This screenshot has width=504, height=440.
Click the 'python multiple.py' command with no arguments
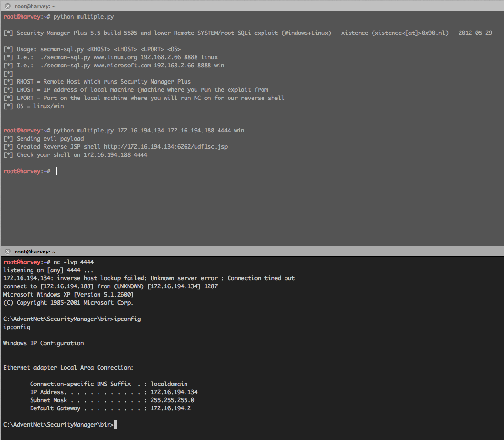84,17
